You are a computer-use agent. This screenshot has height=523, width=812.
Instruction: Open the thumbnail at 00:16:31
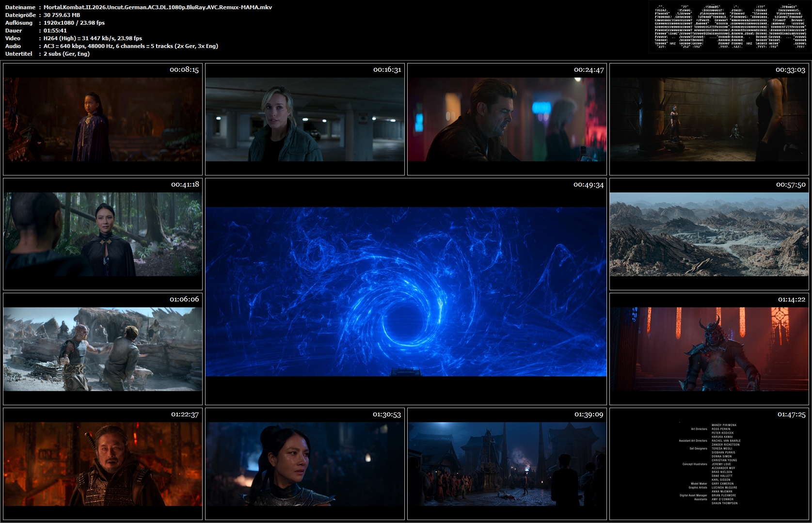point(305,119)
